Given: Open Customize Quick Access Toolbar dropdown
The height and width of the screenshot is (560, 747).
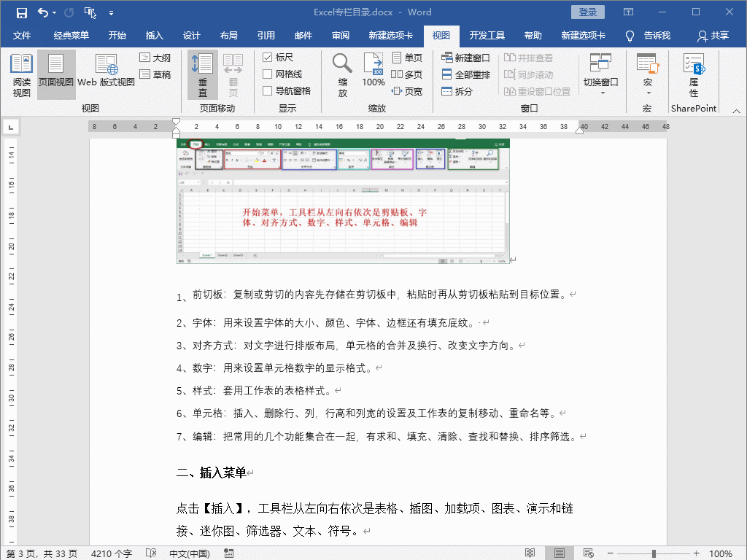Looking at the screenshot, I should coord(111,13).
